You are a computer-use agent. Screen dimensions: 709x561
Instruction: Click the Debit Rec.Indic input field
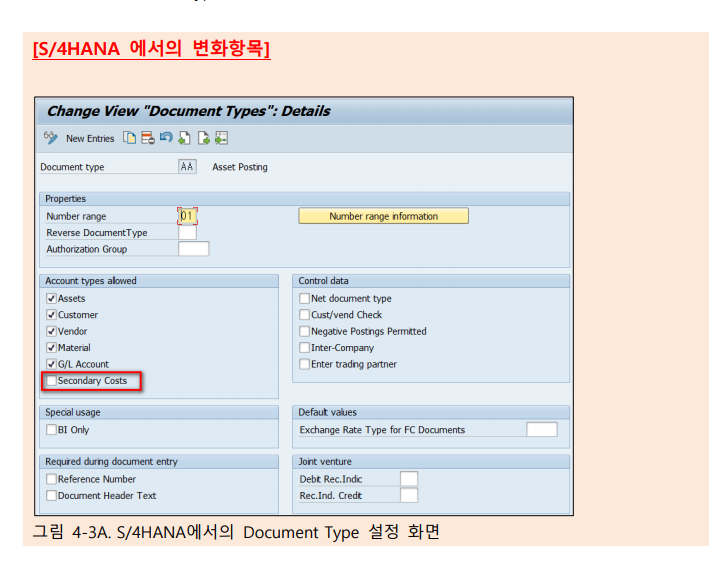pos(409,479)
